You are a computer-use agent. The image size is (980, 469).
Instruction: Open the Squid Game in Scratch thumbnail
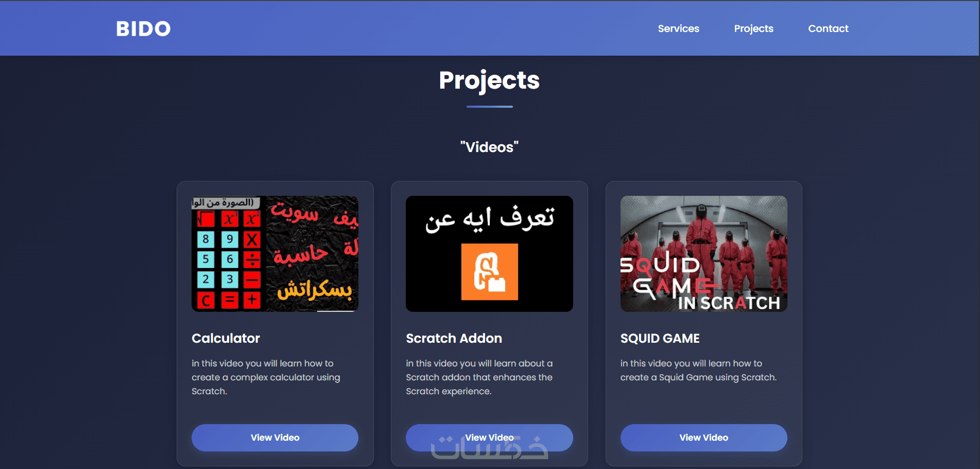pos(703,254)
